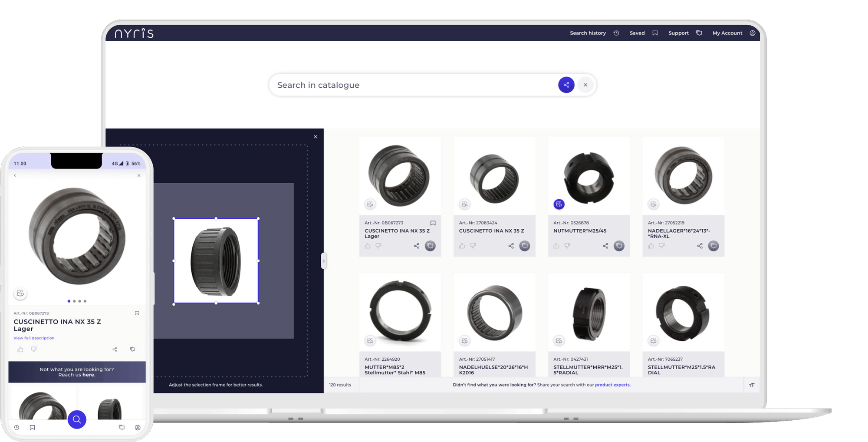This screenshot has width=868, height=442.
Task: Bookmark laptop card Art.-Nr 0B067273
Action: point(433,223)
